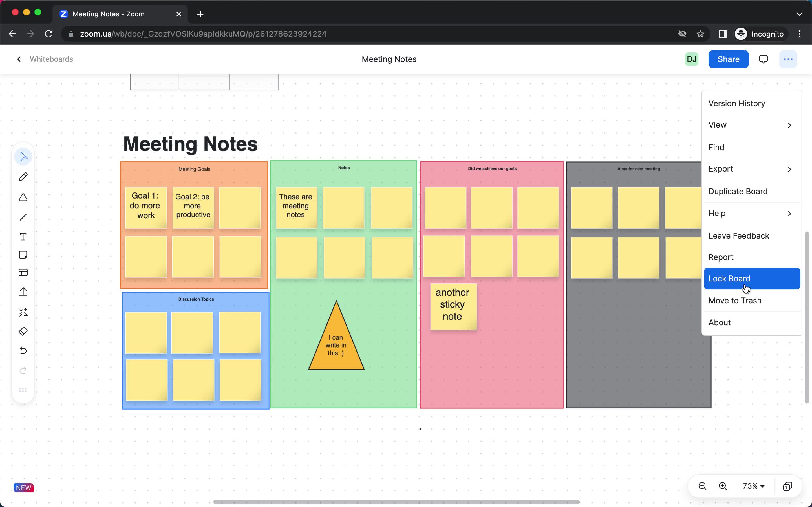Select Duplicate Board menu item
Viewport: 812px width, 507px height.
(738, 191)
